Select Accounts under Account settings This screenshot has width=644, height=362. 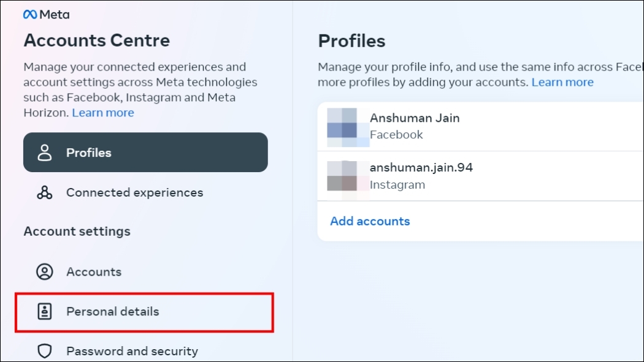(x=94, y=271)
